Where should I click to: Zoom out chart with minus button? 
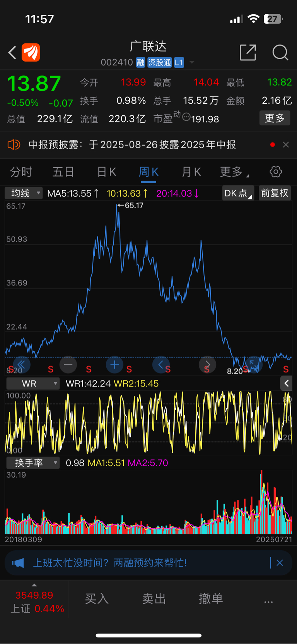(x=68, y=364)
